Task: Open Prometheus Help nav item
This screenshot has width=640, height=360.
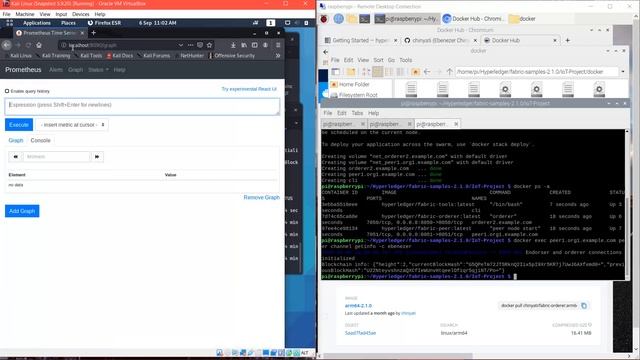Action: click(x=119, y=70)
